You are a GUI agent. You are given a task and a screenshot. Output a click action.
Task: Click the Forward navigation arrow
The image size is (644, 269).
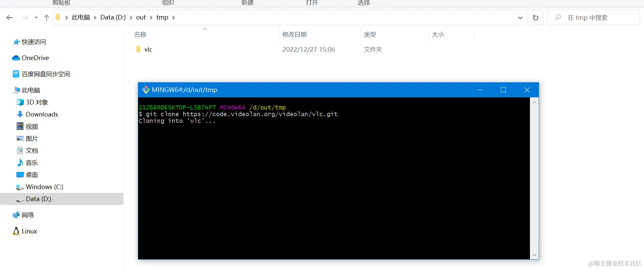pos(25,17)
